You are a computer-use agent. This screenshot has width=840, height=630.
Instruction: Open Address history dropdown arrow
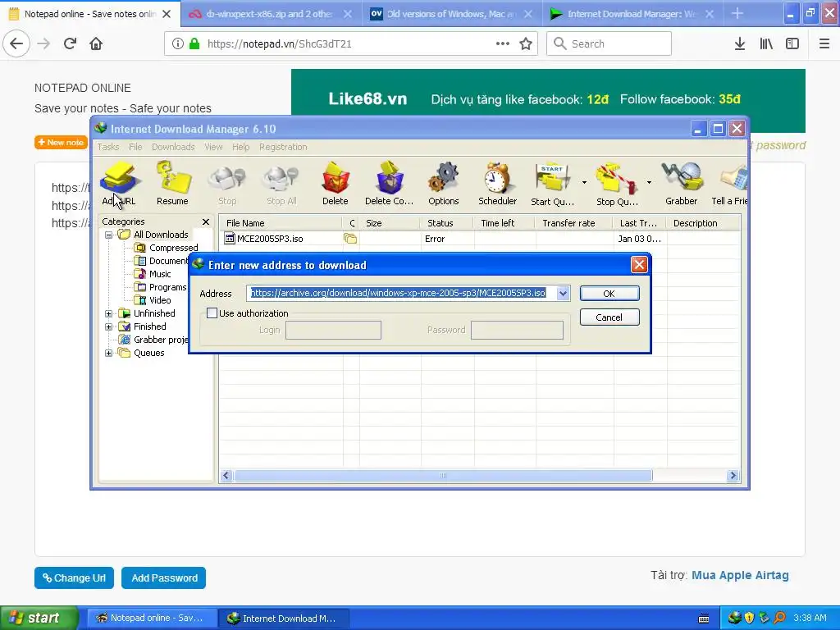tap(563, 293)
